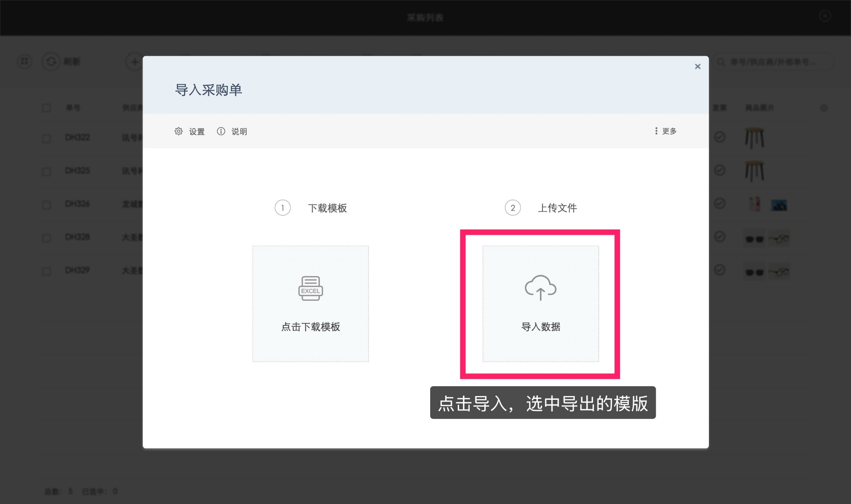Click the stool product thumbnail on DH322 row
The image size is (851, 504).
754,137
